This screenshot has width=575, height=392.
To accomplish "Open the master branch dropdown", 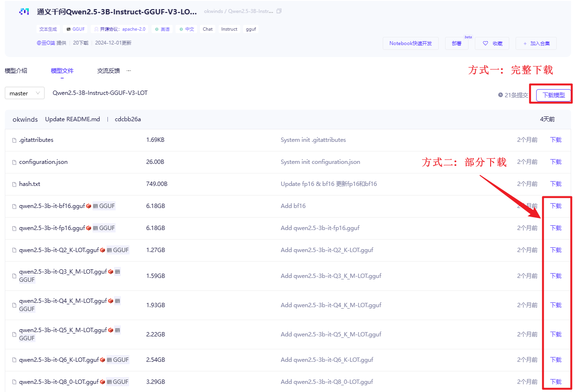I will pyautogui.click(x=24, y=93).
